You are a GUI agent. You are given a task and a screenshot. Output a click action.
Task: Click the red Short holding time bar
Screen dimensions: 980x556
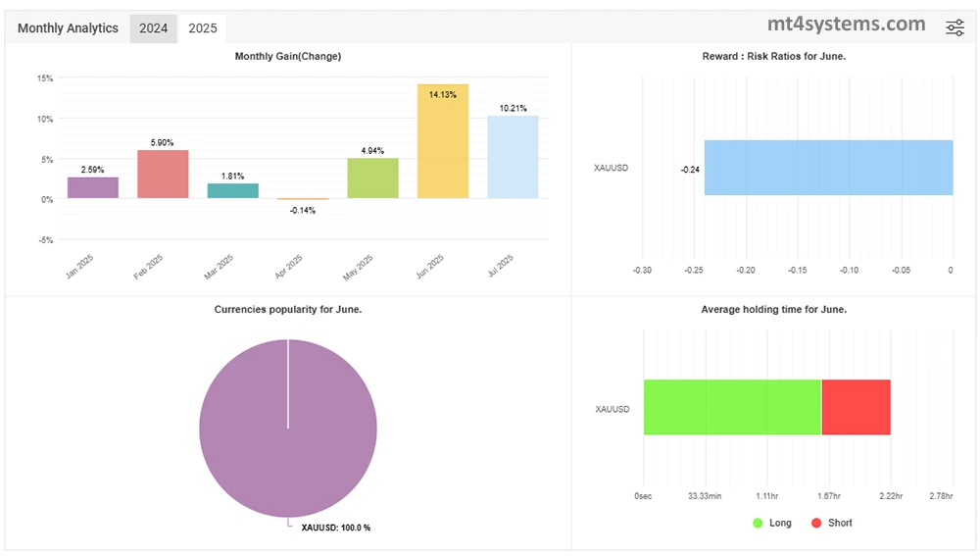tap(856, 407)
